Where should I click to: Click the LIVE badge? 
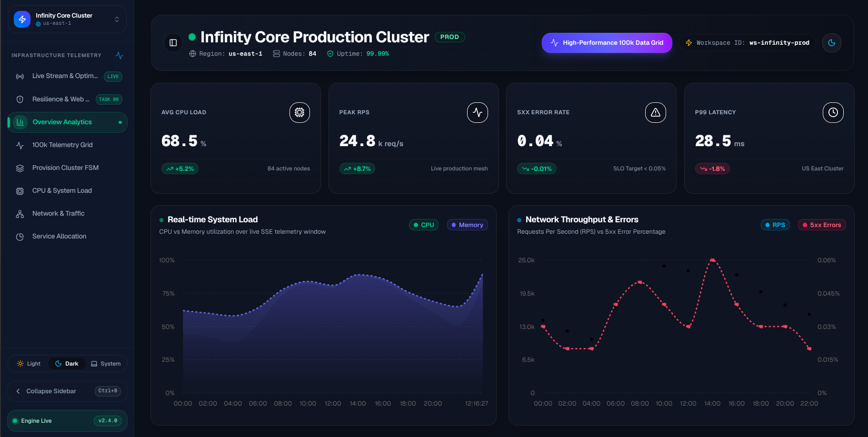pos(113,76)
